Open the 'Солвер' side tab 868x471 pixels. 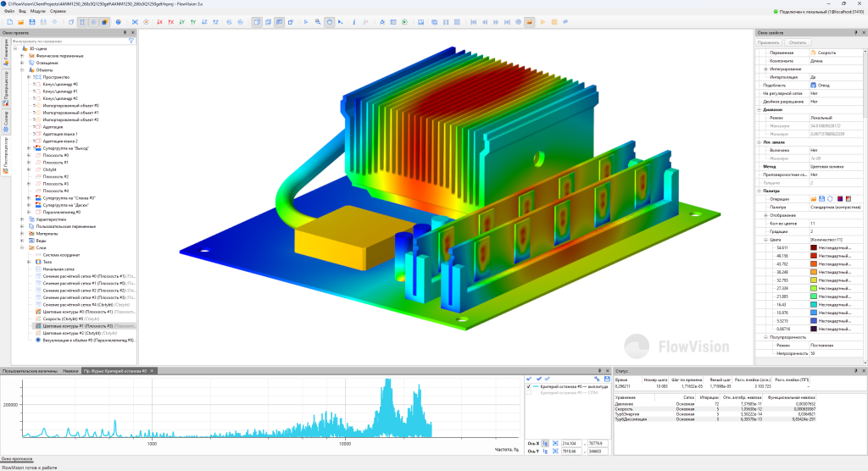point(6,122)
